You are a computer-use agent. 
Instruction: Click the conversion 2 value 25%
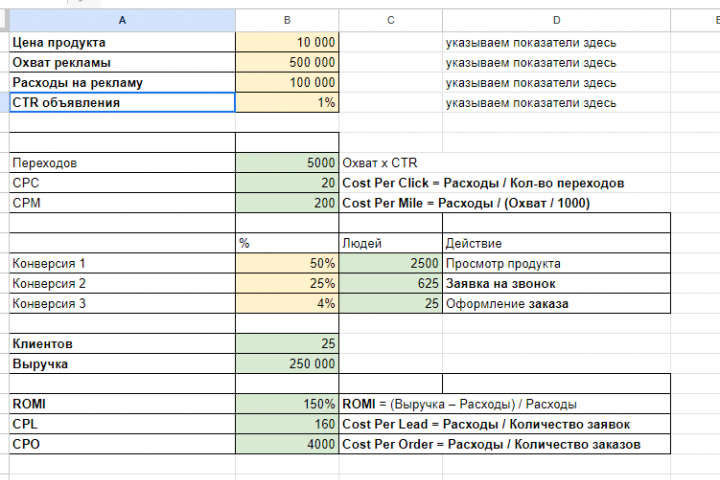(287, 283)
